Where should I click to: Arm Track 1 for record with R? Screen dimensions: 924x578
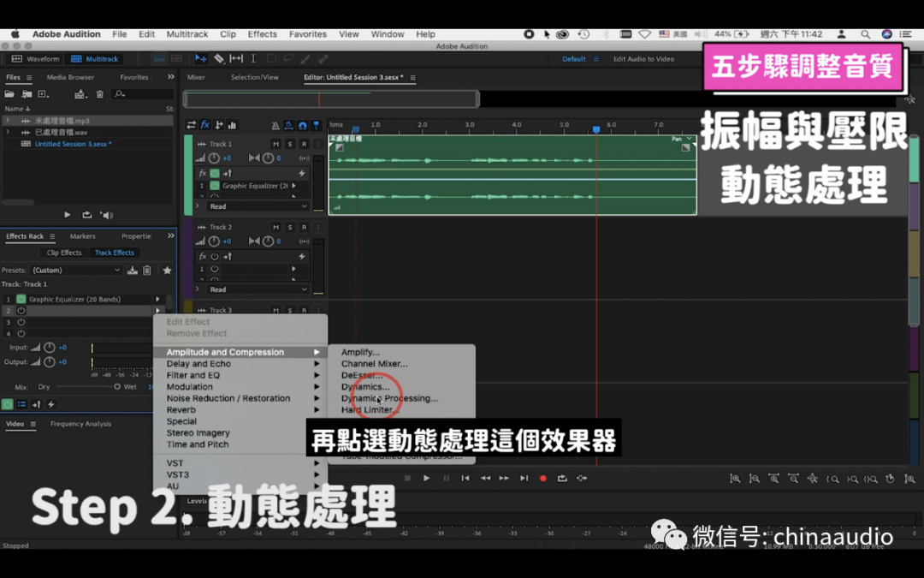point(304,144)
